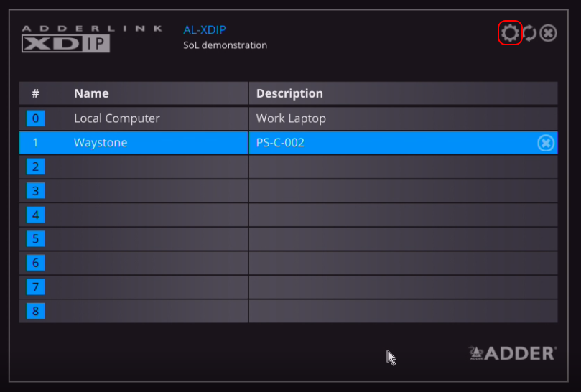
Task: Click the Work Laptop description cell
Action: (291, 118)
